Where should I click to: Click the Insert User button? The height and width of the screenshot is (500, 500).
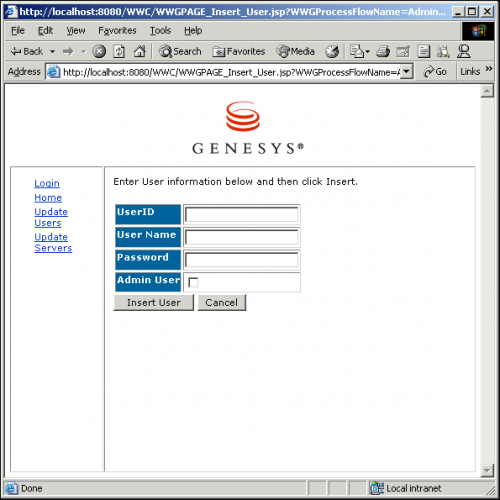pyautogui.click(x=154, y=302)
